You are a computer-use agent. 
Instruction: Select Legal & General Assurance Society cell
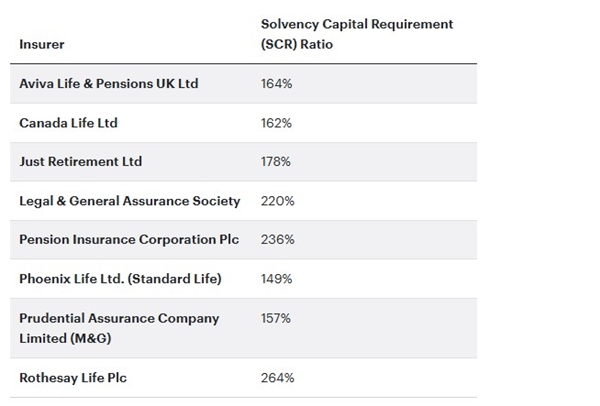point(130,201)
